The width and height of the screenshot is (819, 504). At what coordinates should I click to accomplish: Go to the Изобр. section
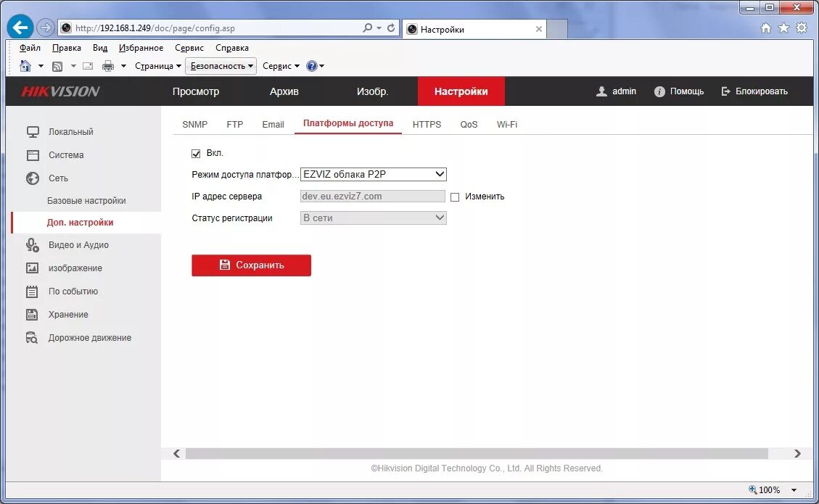click(372, 91)
